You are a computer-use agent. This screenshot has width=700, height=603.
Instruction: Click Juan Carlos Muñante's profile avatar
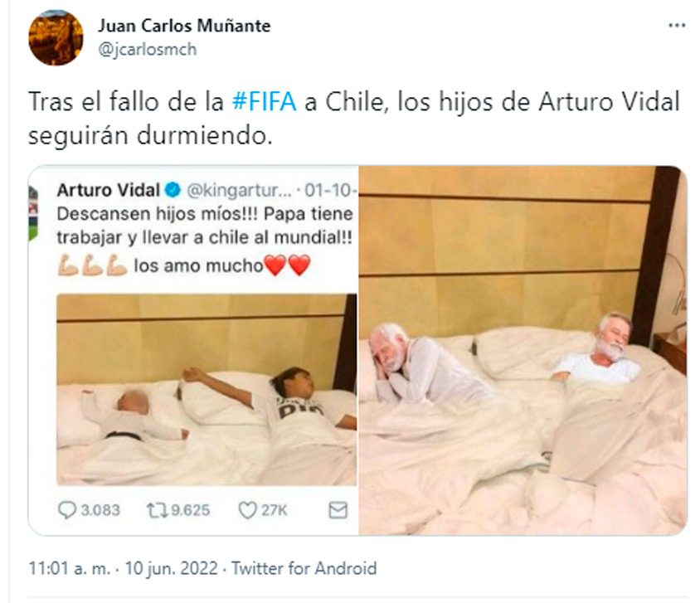coord(56,37)
